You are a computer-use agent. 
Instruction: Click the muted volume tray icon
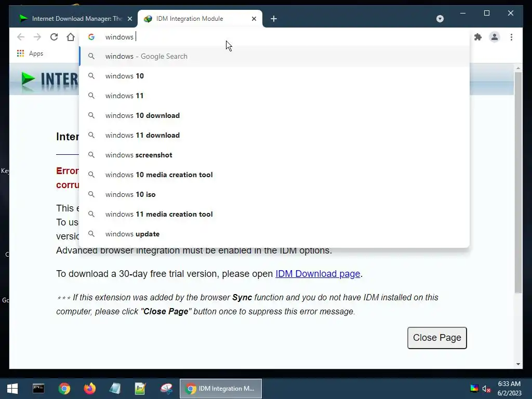coord(486,389)
